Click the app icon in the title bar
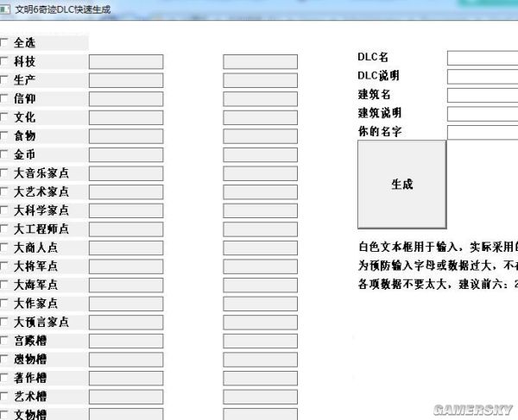 [x=4, y=9]
